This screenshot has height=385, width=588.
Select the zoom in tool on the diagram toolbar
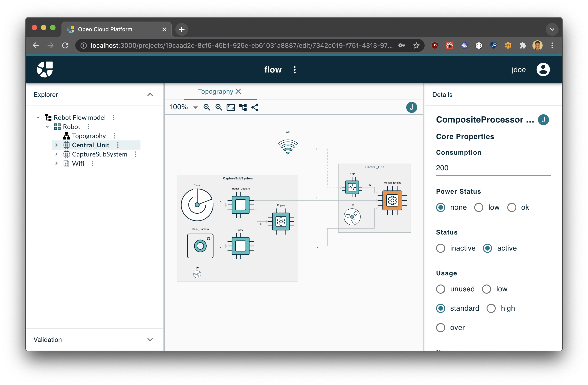(207, 107)
